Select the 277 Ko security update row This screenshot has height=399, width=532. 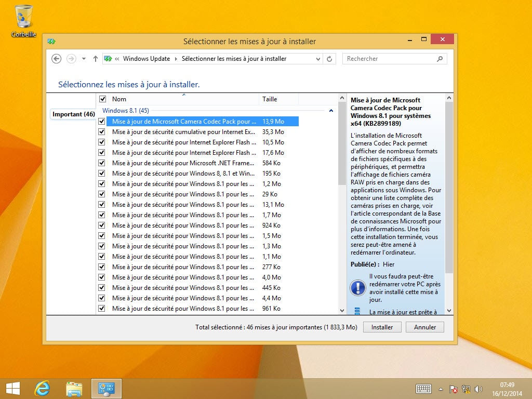[203, 267]
